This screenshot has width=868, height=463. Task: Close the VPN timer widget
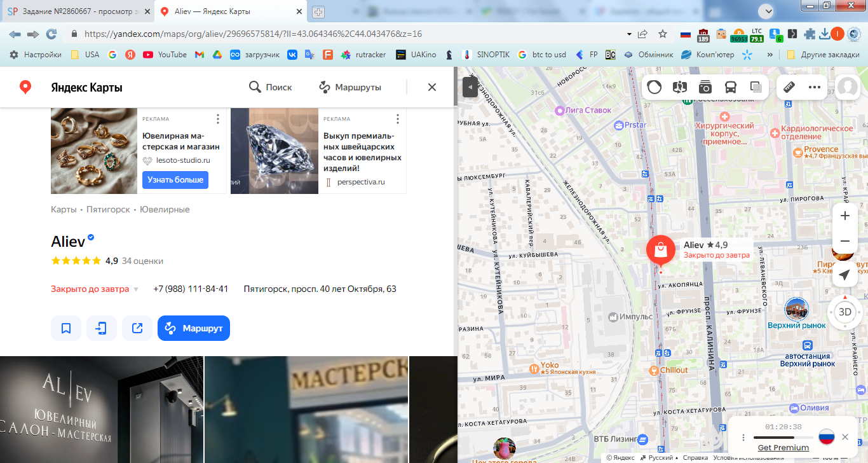pos(844,437)
